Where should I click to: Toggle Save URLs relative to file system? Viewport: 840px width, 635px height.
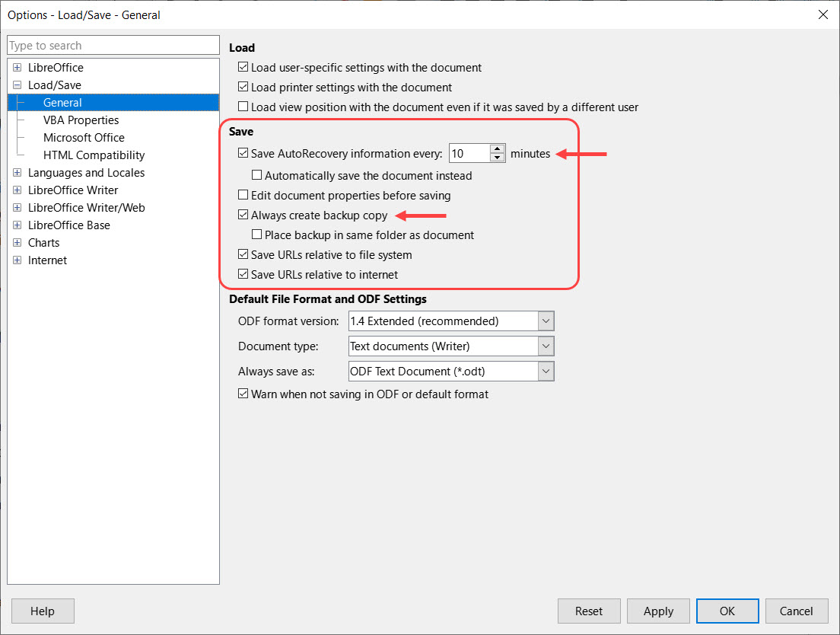coord(243,254)
